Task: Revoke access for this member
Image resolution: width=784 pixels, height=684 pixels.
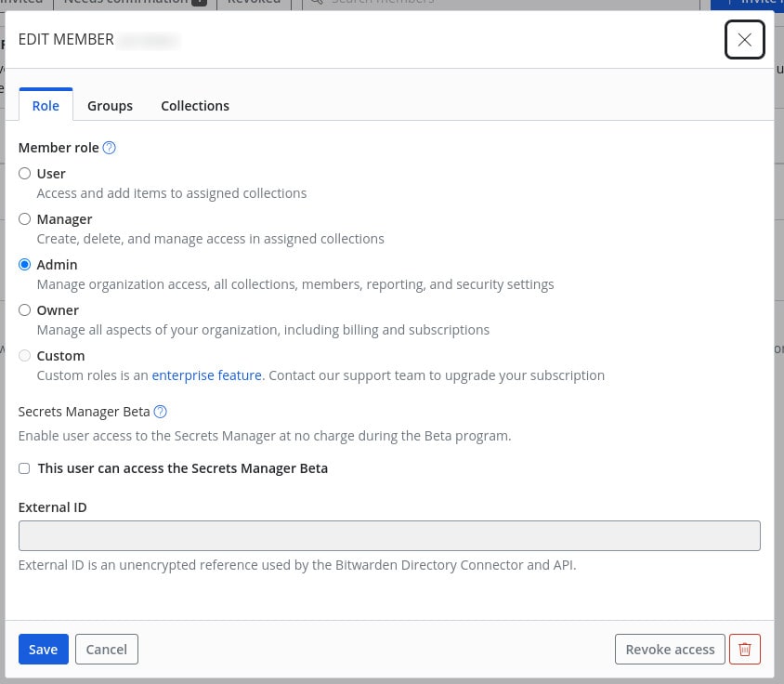Action: click(x=670, y=649)
